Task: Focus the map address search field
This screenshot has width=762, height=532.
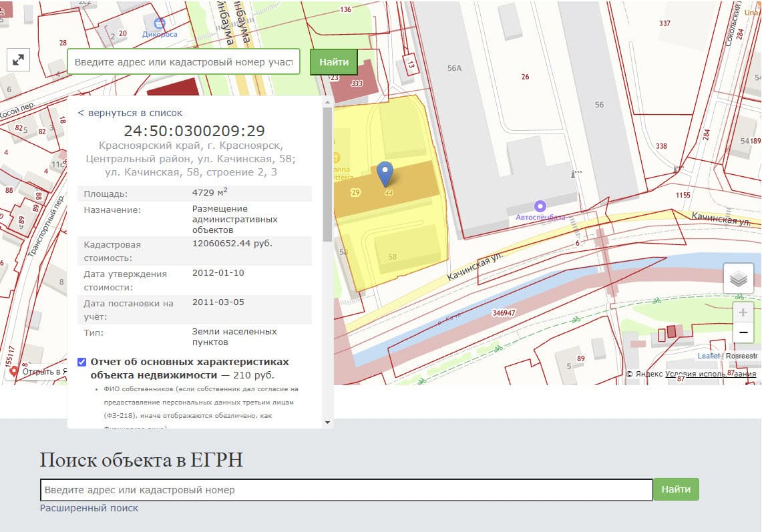Action: pos(184,61)
